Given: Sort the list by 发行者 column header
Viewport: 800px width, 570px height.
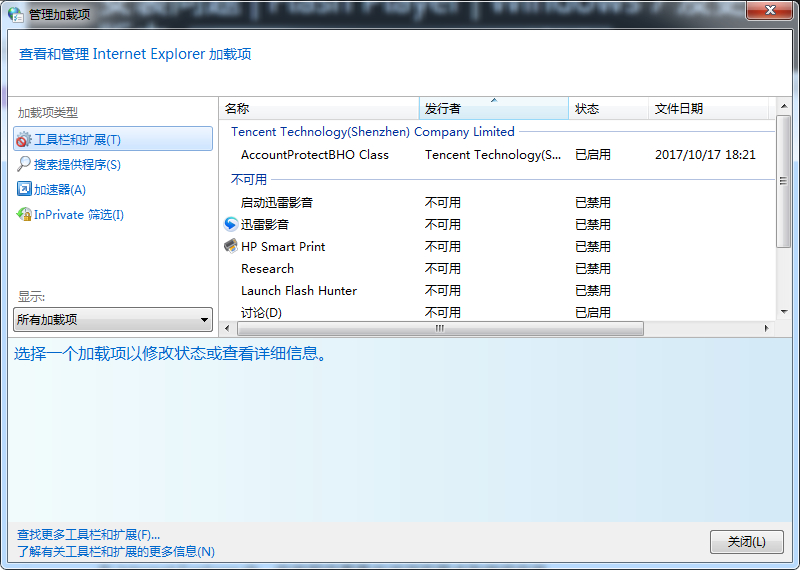Looking at the screenshot, I should point(494,108).
